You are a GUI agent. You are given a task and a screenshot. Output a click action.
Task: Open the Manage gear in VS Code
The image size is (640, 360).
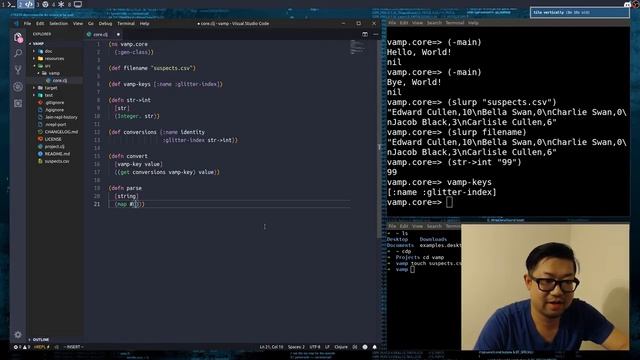pyautogui.click(x=18, y=335)
